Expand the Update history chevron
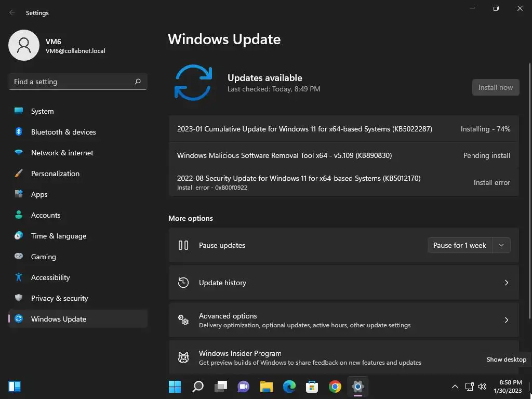The height and width of the screenshot is (399, 532). 506,282
